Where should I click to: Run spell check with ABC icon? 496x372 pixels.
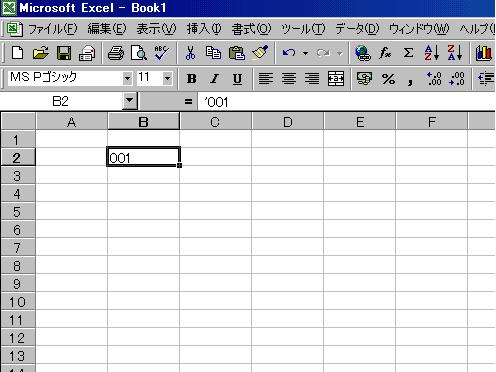[x=162, y=53]
